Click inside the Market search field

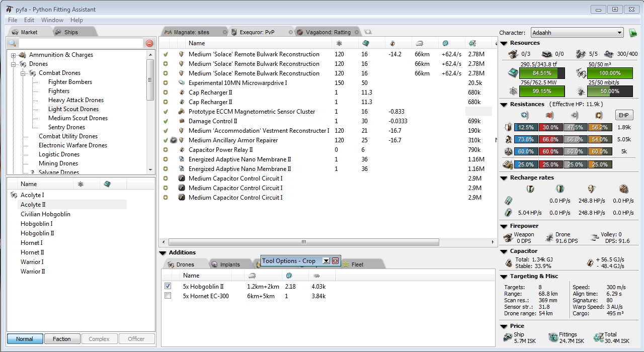click(x=80, y=44)
